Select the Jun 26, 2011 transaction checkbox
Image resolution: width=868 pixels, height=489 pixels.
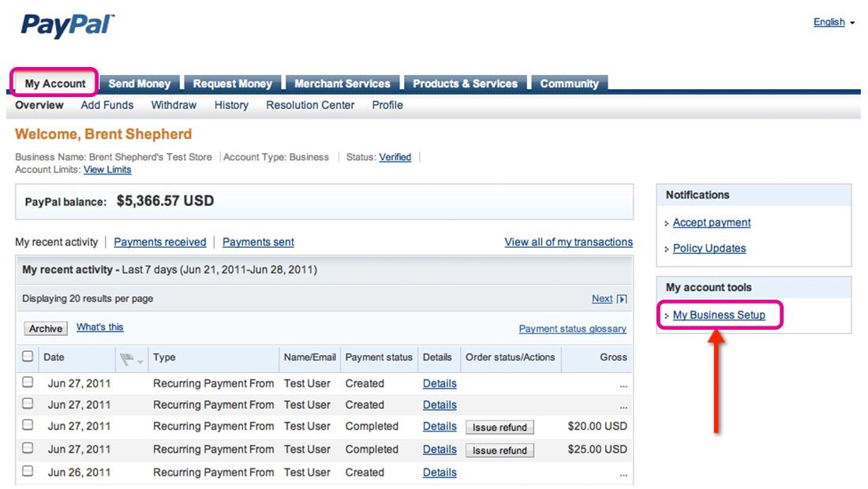pyautogui.click(x=28, y=472)
